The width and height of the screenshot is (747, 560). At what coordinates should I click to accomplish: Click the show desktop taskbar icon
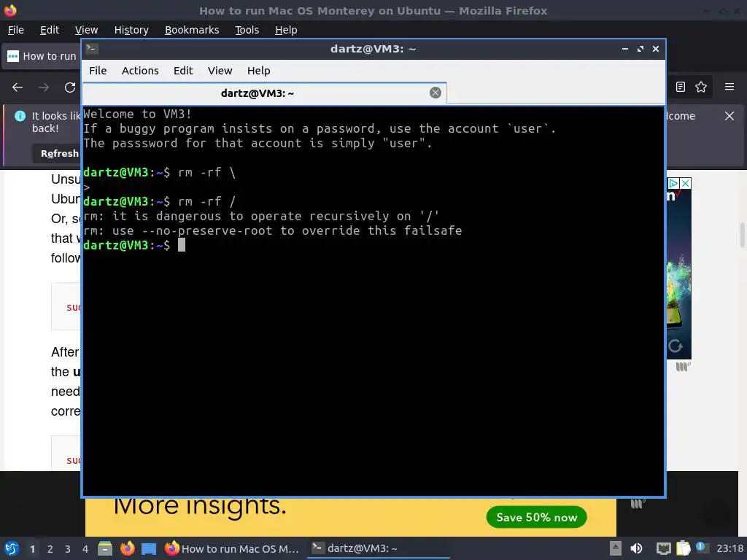[149, 548]
